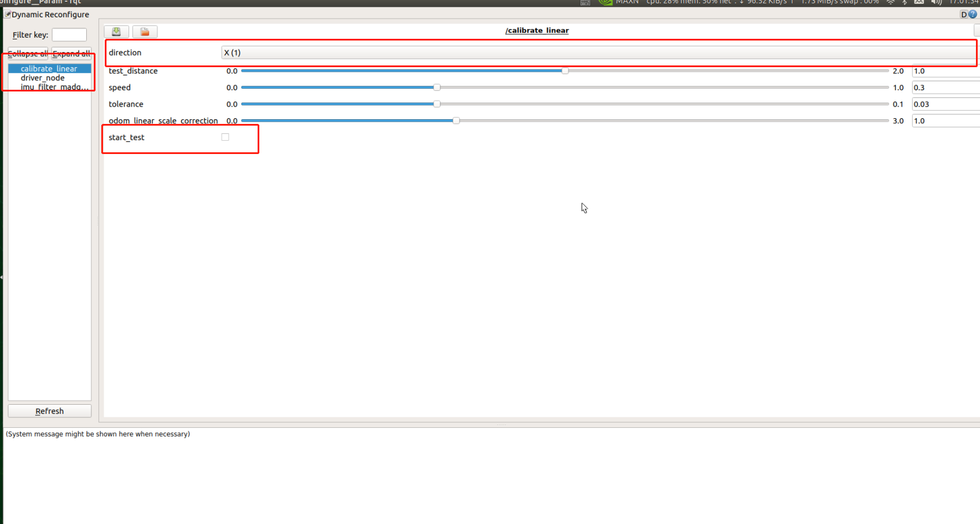
Task: Open the mail envelope indicator
Action: tap(919, 2)
